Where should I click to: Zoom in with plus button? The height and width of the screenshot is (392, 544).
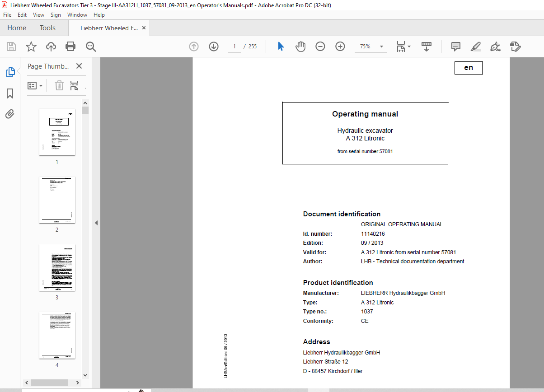340,47
